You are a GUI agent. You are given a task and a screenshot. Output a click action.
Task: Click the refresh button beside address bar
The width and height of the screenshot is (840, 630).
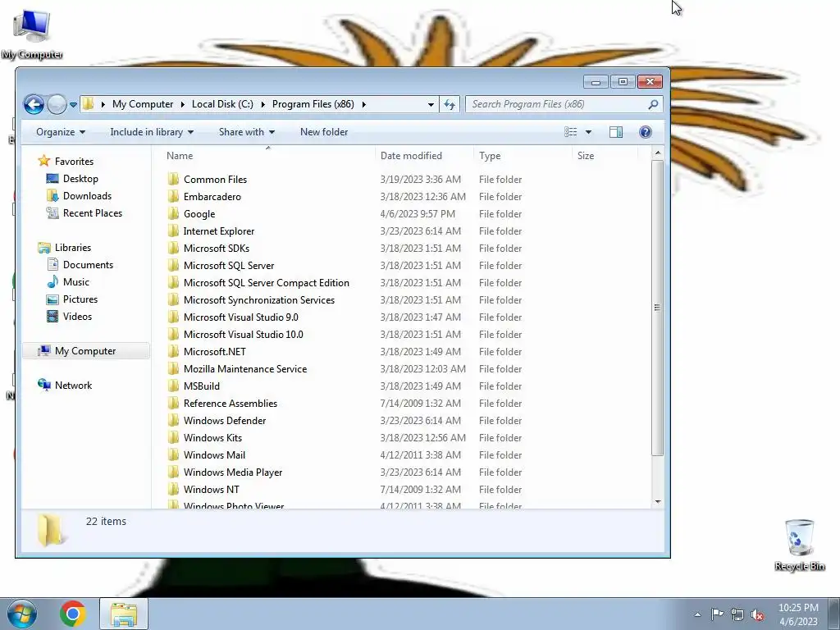pos(450,104)
